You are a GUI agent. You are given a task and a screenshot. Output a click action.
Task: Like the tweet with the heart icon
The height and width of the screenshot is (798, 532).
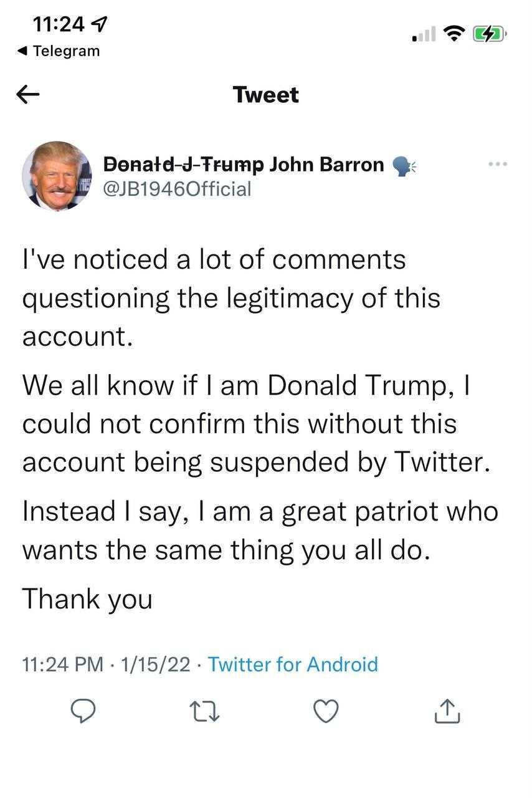(326, 711)
